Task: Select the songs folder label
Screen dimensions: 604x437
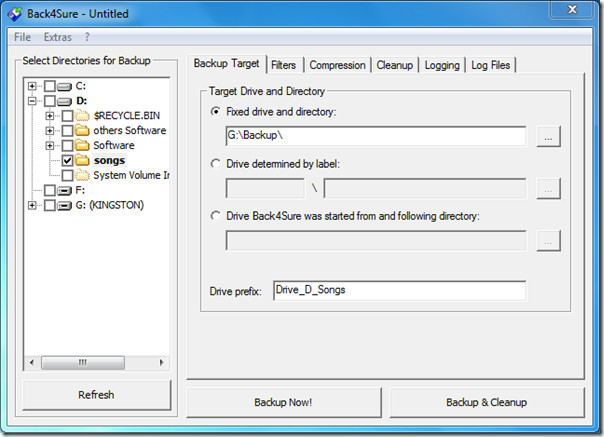Action: coord(109,160)
